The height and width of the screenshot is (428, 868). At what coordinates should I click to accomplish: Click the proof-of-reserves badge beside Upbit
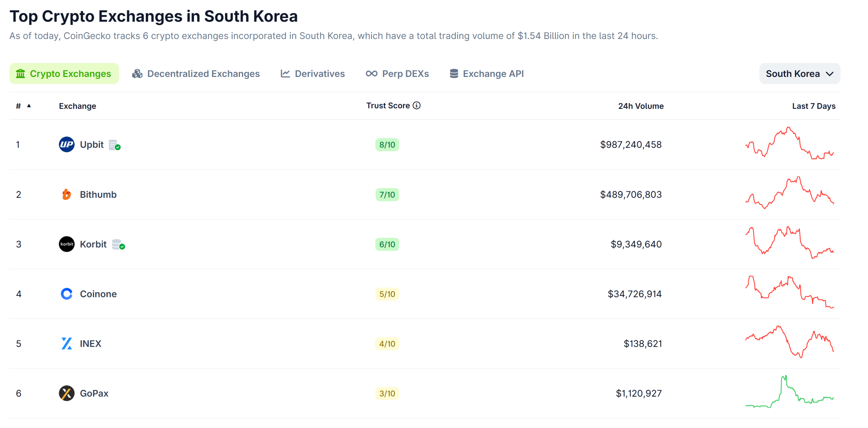point(115,145)
